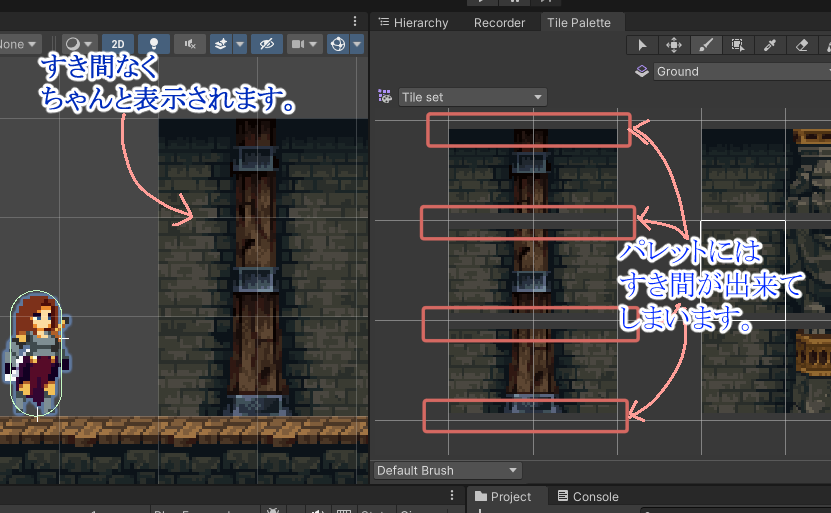Open the Ground active tilemap dropdown
831x513 pixels.
pos(742,72)
